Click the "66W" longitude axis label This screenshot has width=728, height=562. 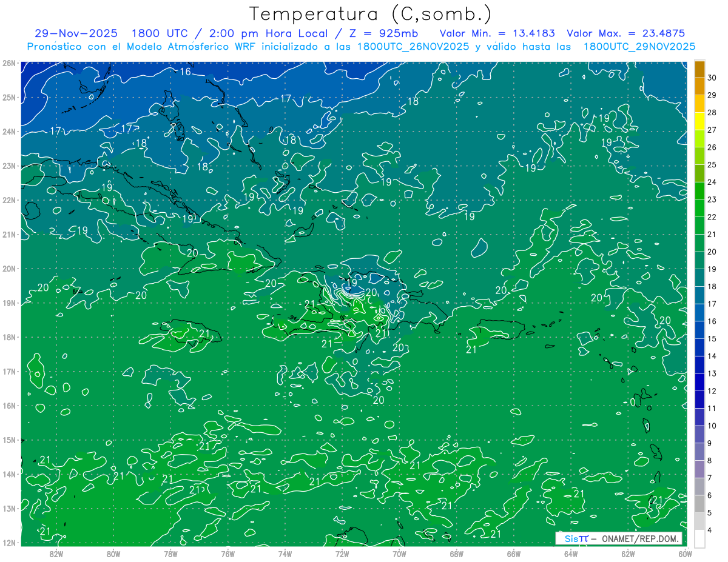click(514, 554)
